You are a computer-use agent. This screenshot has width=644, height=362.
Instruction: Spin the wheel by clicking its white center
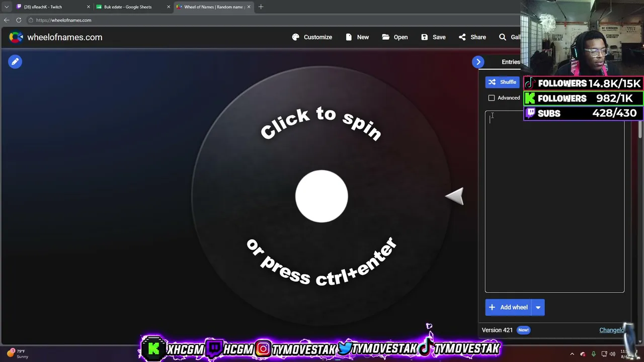pyautogui.click(x=321, y=196)
